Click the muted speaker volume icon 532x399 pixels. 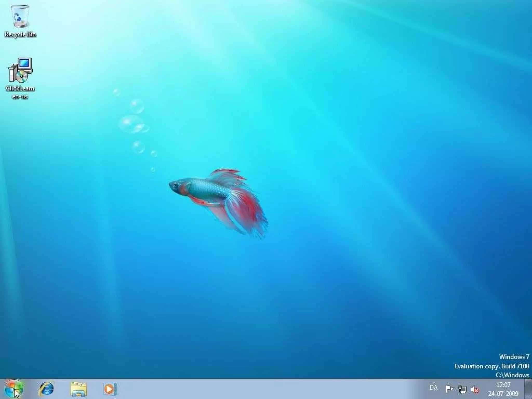point(475,389)
